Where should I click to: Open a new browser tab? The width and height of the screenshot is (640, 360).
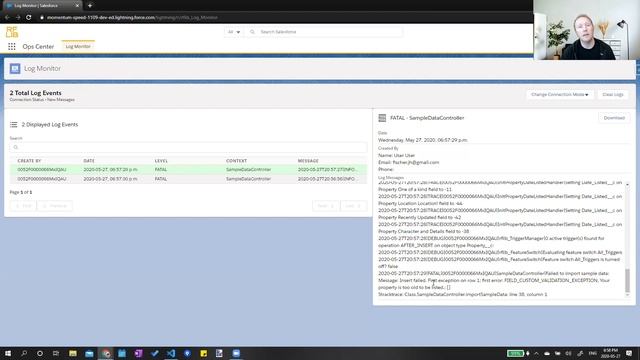90,6
